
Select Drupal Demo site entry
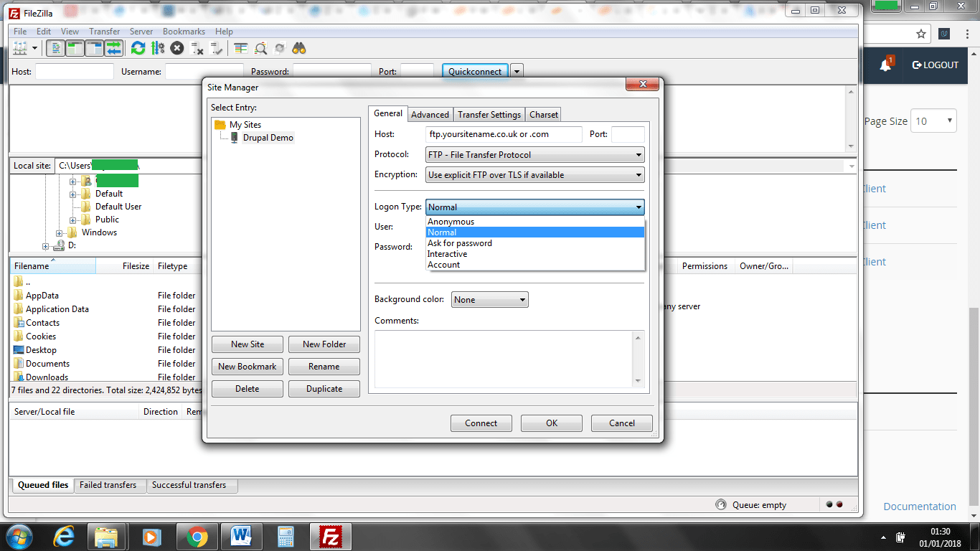pyautogui.click(x=268, y=138)
